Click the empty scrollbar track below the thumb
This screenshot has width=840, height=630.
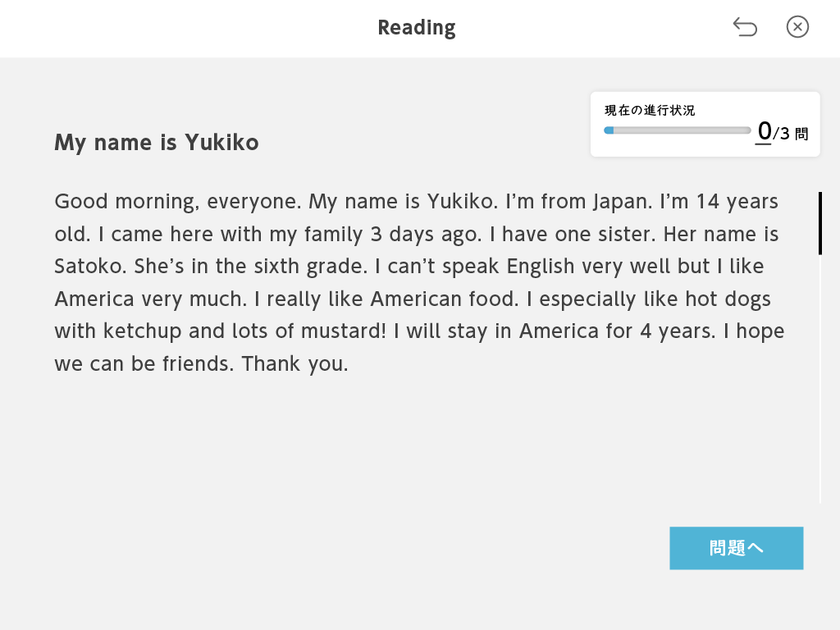point(820,379)
